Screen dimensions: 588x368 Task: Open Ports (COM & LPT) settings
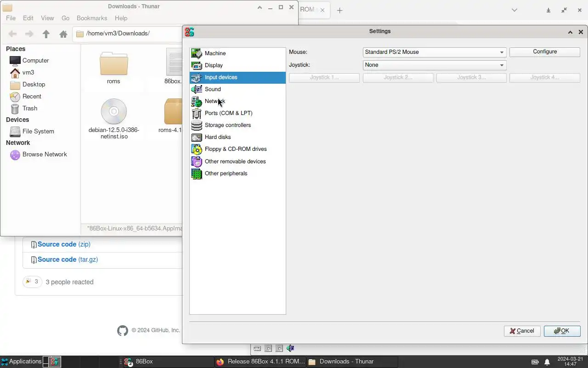(237, 113)
